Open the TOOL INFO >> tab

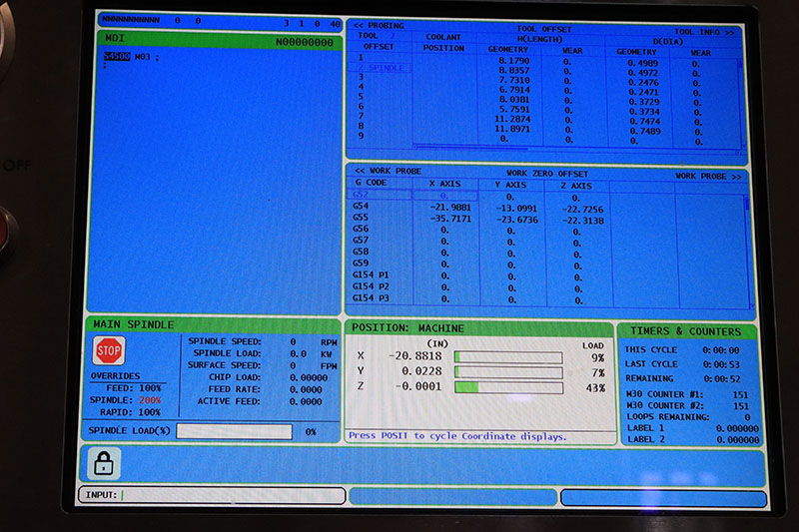(704, 32)
